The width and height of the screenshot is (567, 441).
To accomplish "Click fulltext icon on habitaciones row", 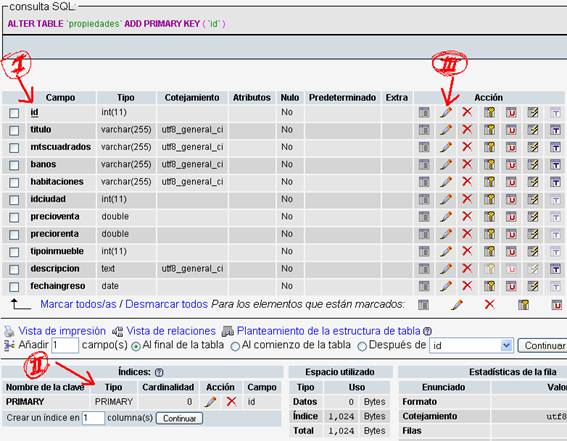I will [x=555, y=181].
